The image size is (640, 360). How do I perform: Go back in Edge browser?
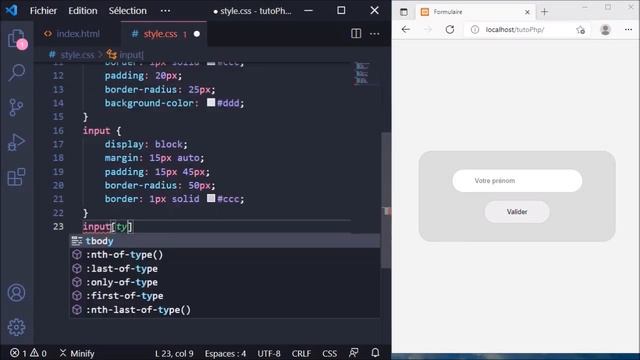click(405, 29)
